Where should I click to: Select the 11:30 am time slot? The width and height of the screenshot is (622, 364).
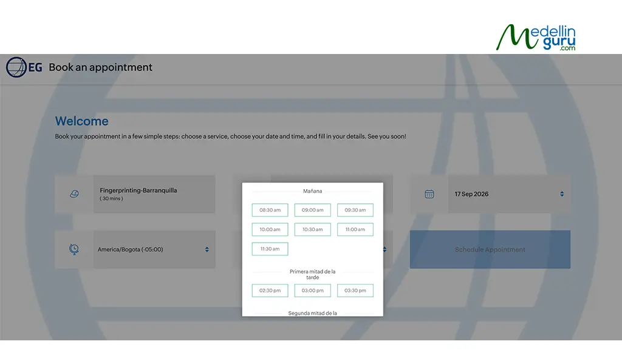[270, 249]
